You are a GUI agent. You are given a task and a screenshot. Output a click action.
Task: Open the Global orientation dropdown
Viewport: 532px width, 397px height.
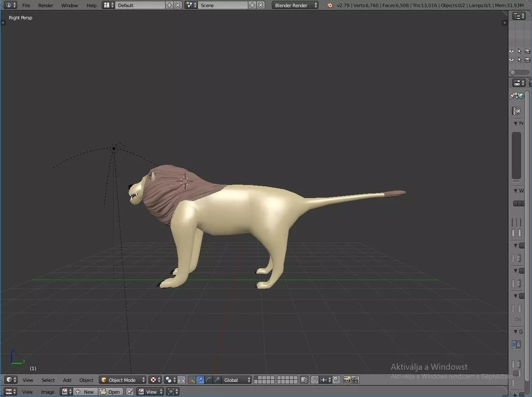point(237,380)
